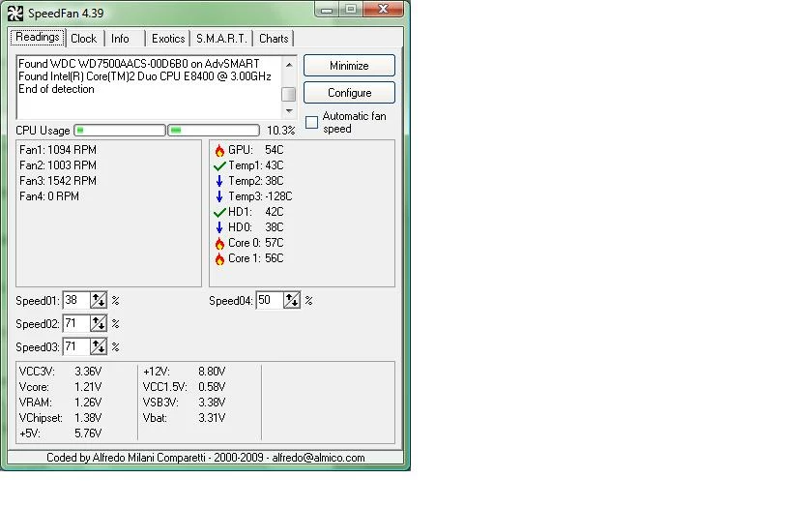Click the Speed03 value field
This screenshot has width=812, height=508.
pos(76,346)
